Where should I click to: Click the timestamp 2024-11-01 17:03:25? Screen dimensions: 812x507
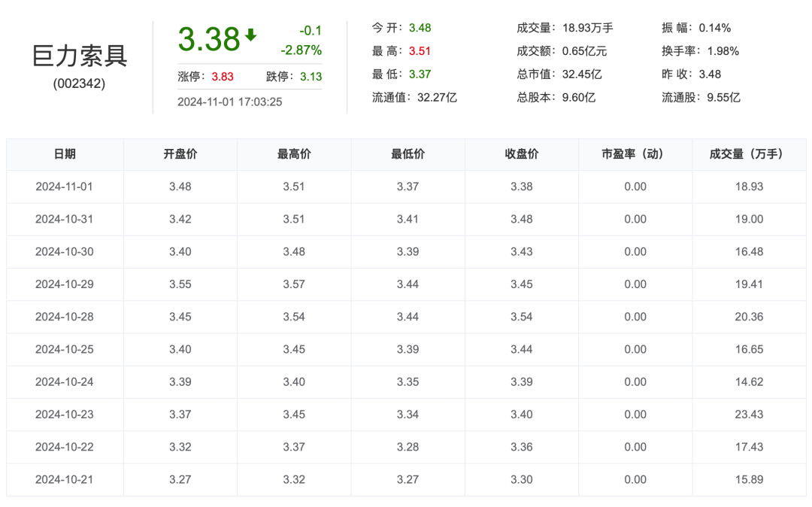(x=230, y=102)
